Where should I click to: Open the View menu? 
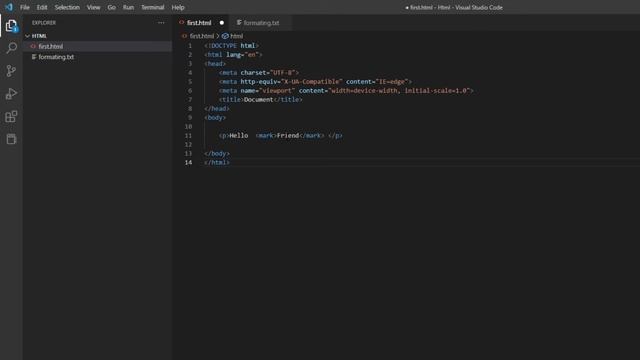point(93,7)
